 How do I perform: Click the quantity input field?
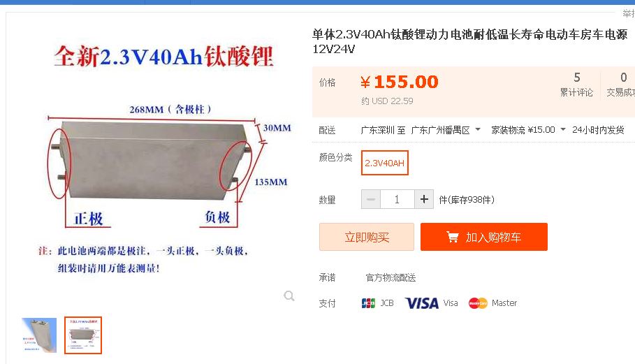(x=397, y=199)
